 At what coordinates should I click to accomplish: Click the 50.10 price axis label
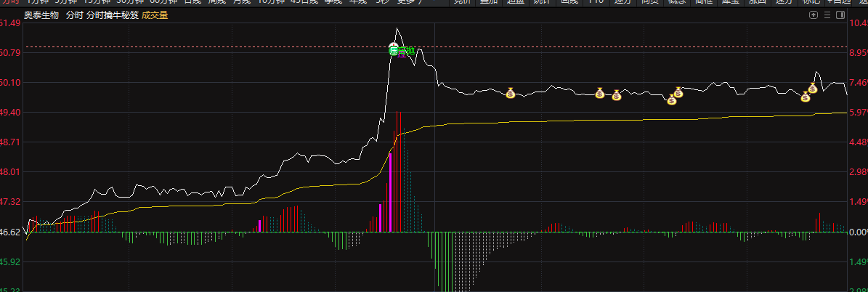[10, 83]
